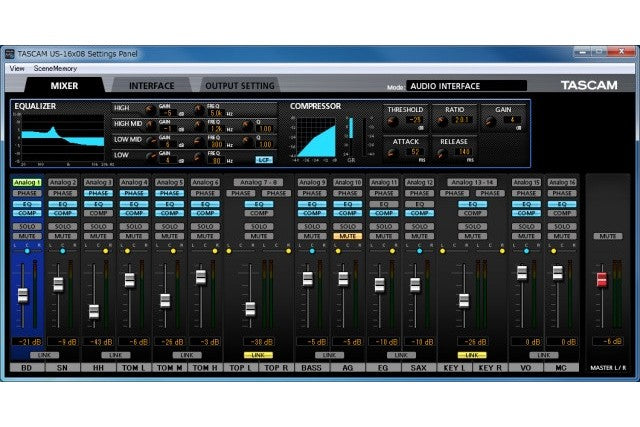Switch to the INTERFACE tab

151,86
